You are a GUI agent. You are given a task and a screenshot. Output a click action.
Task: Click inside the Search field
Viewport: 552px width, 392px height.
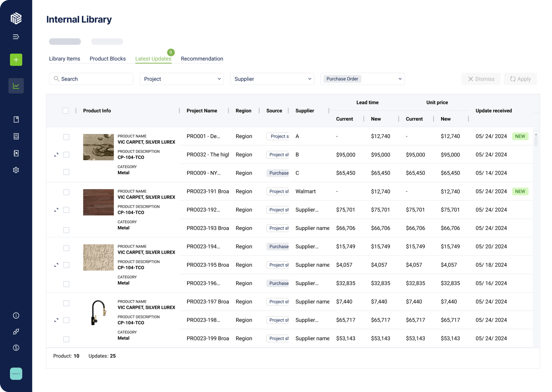click(x=91, y=79)
